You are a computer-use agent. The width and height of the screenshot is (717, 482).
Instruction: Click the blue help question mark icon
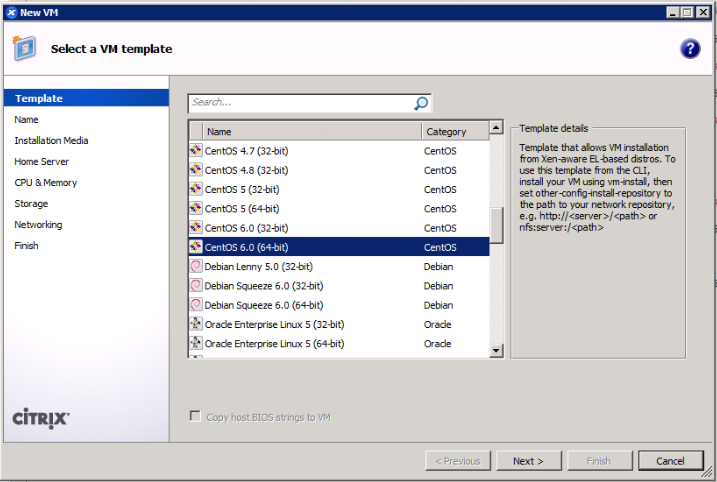[x=689, y=49]
